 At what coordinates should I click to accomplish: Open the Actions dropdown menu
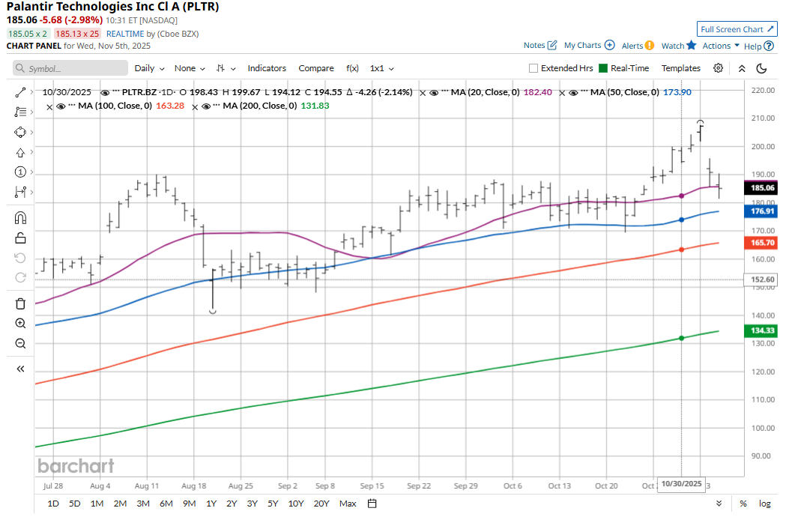pyautogui.click(x=721, y=46)
